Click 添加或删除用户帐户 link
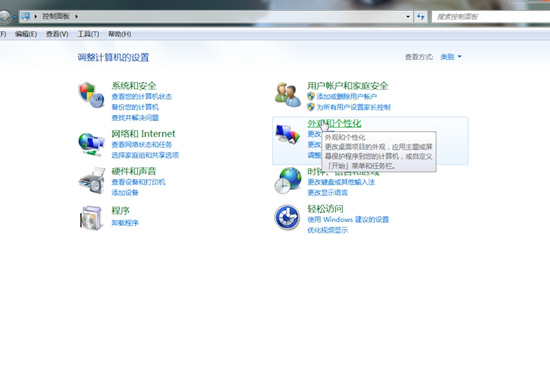 coord(347,96)
